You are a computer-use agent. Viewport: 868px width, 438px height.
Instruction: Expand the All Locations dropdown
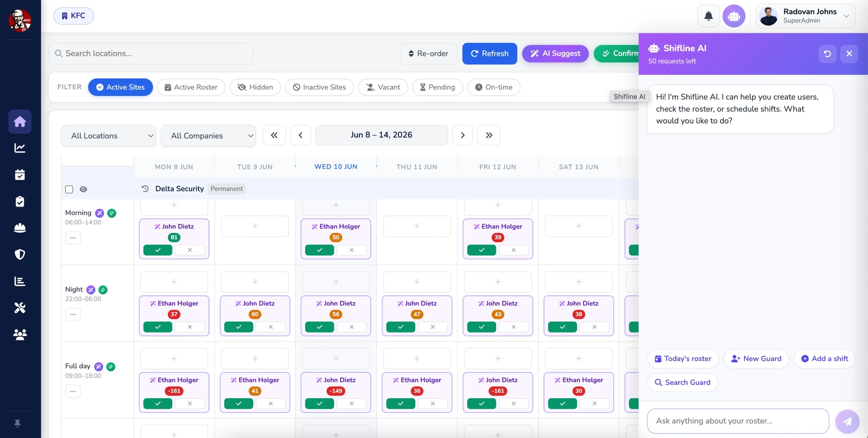tap(108, 136)
